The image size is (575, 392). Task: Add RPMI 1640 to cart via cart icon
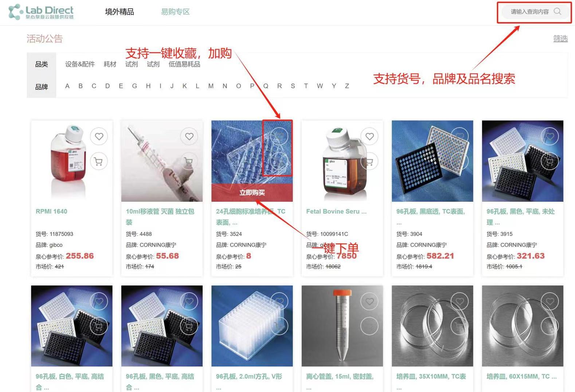[x=98, y=161]
